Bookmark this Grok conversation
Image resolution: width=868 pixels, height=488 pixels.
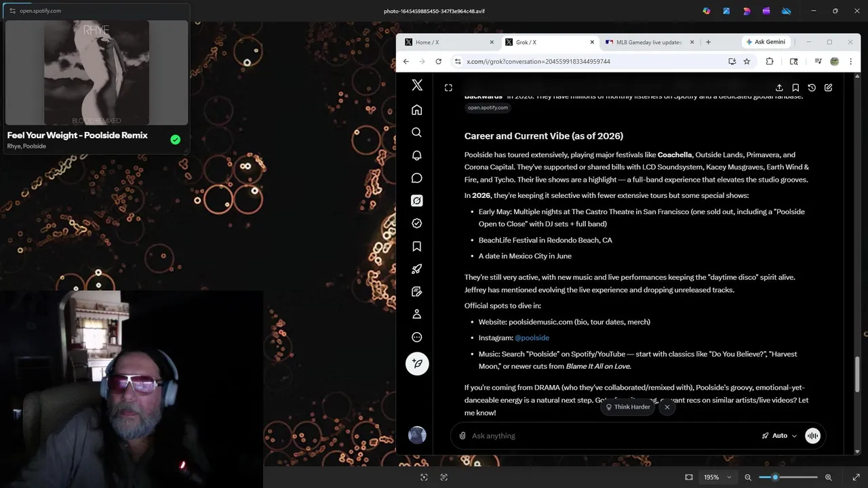click(795, 87)
